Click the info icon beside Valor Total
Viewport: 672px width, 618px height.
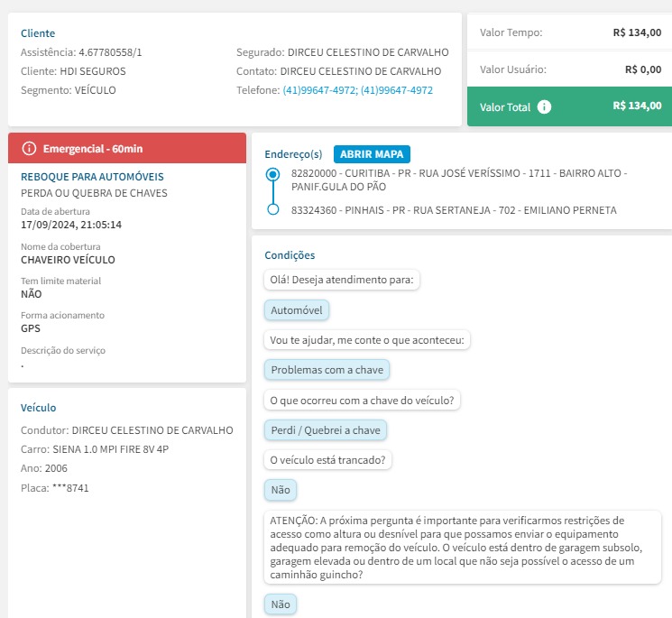coord(544,106)
